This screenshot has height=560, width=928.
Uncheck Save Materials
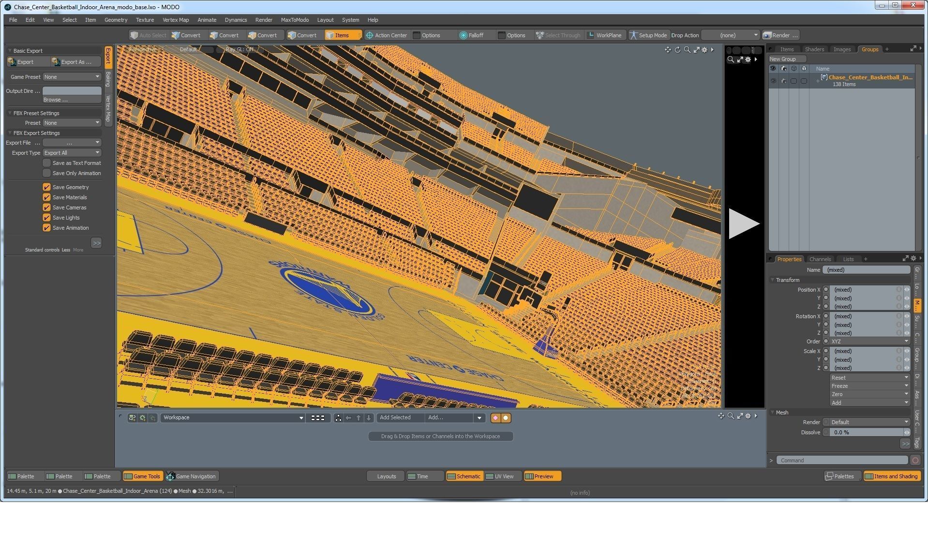coord(47,197)
